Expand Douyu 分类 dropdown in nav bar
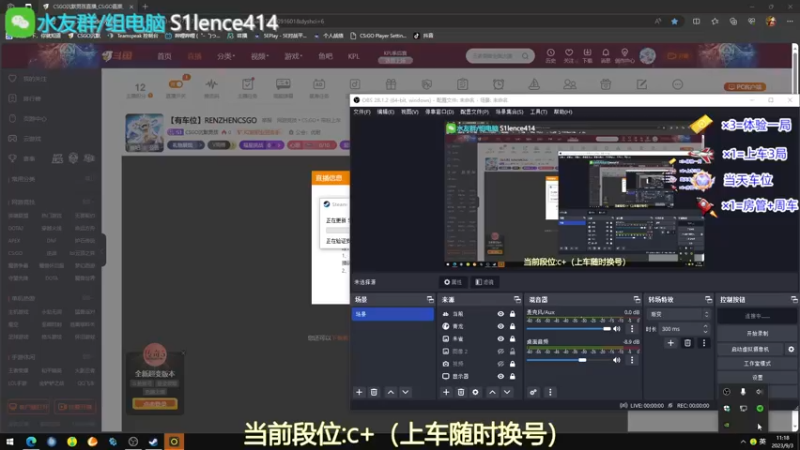This screenshot has width=800, height=450. coord(226,56)
